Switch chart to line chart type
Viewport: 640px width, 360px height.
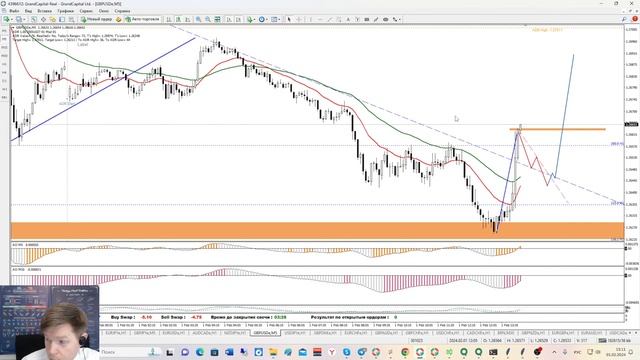pos(188,19)
